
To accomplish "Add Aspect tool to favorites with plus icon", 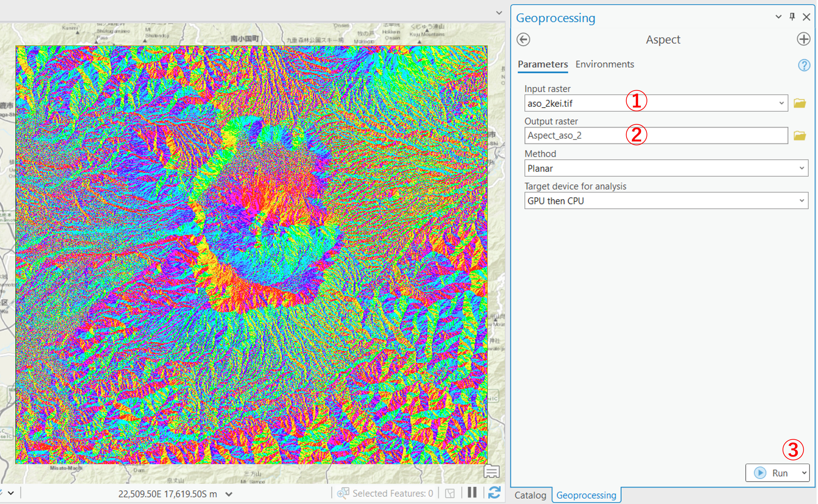I will [x=803, y=39].
